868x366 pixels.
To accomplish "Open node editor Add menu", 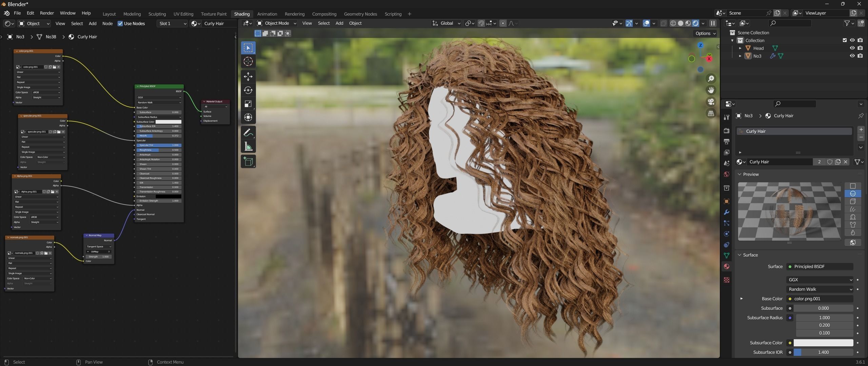I will (x=93, y=23).
